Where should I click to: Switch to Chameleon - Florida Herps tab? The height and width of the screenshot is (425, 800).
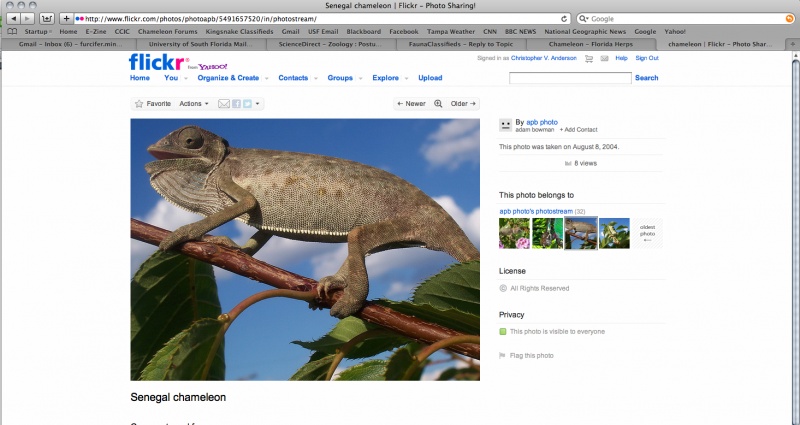pyautogui.click(x=591, y=44)
